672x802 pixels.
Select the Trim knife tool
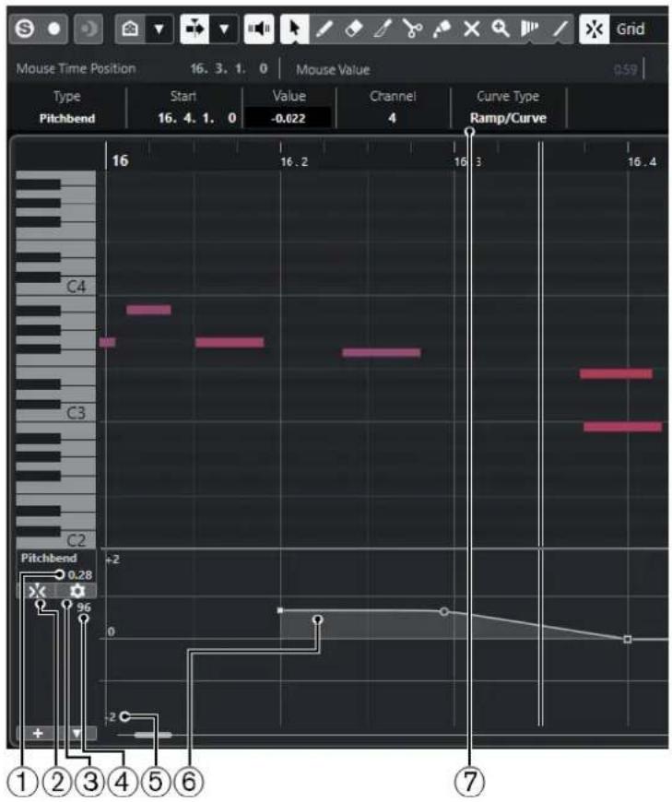(383, 29)
